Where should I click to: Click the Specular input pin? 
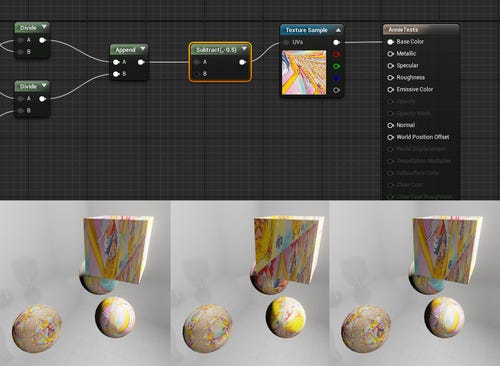tap(391, 66)
